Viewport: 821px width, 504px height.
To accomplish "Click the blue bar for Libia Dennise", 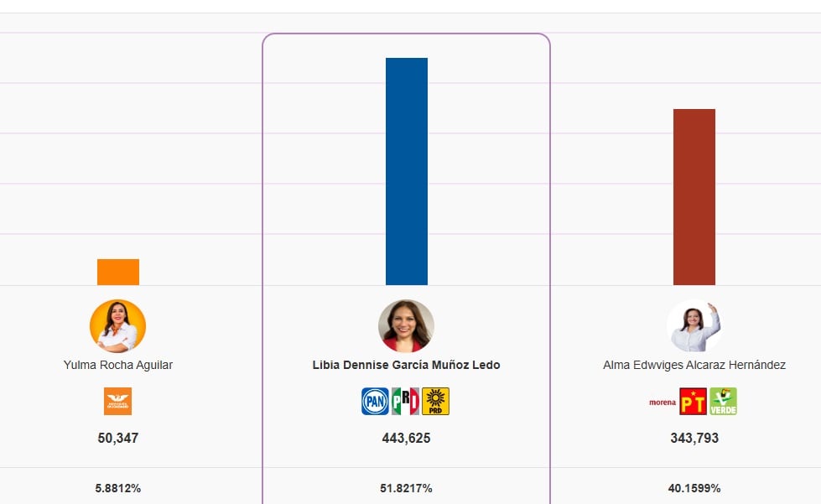I will tap(406, 171).
